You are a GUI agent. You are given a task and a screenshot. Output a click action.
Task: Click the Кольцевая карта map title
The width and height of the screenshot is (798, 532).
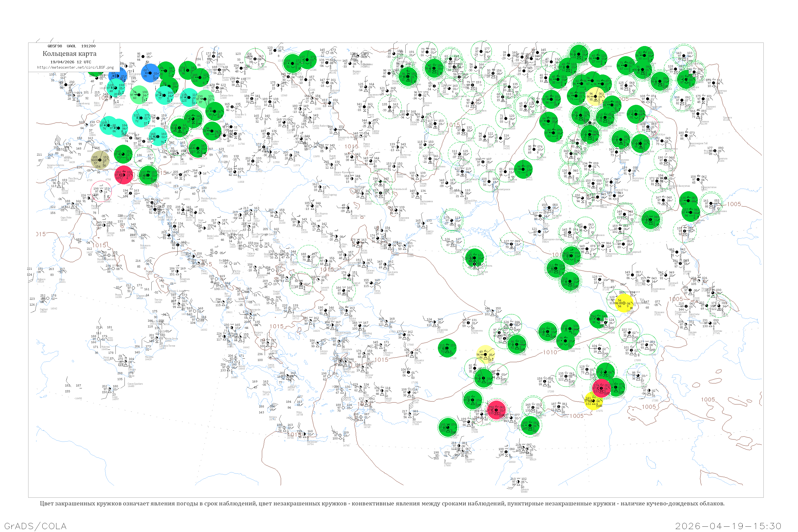click(x=69, y=54)
